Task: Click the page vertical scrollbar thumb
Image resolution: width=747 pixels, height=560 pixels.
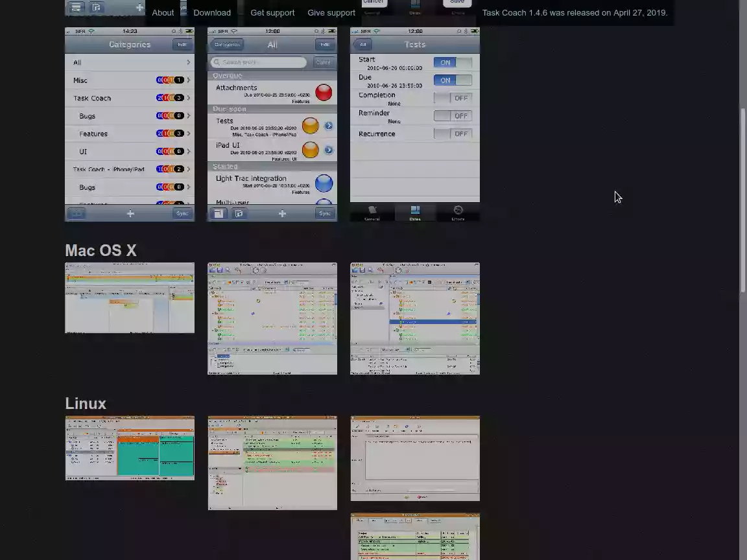Action: coord(742,200)
